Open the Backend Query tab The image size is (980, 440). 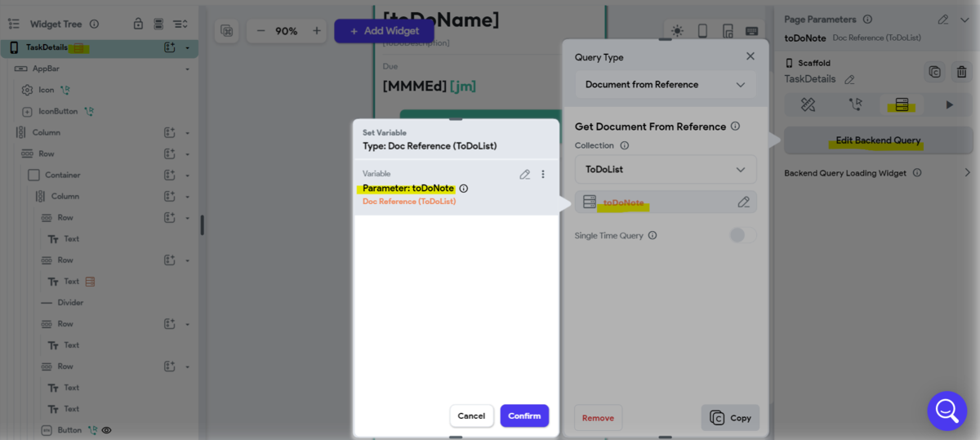[x=902, y=104]
